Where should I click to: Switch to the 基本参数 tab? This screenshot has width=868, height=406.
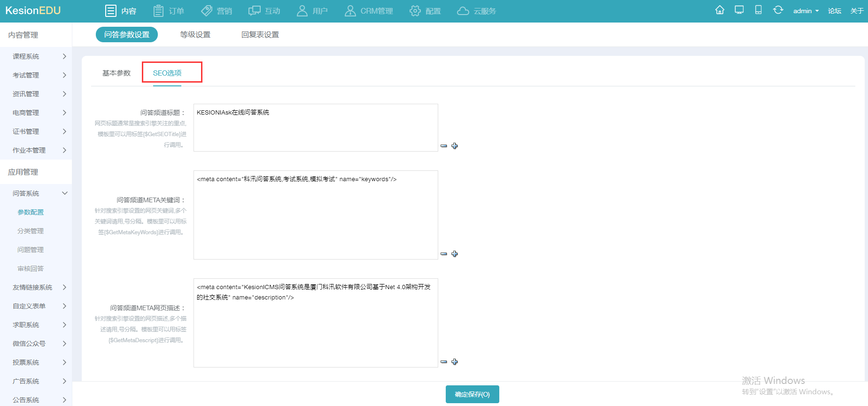pyautogui.click(x=116, y=73)
